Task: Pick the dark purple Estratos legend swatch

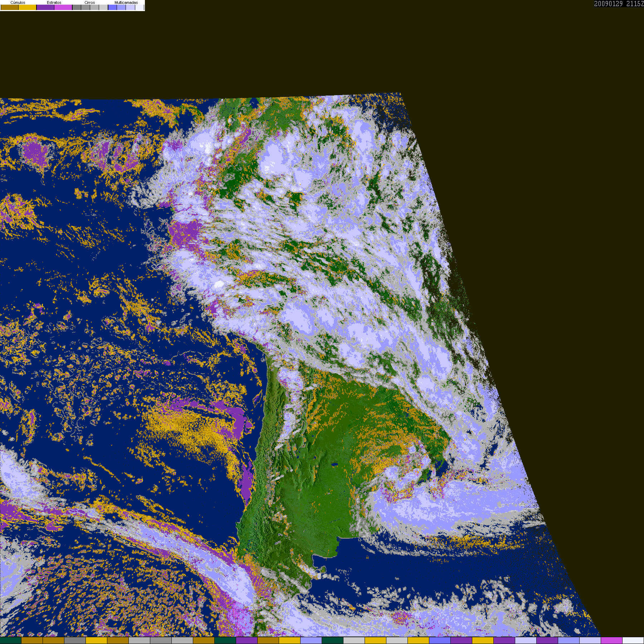Action: (x=45, y=8)
